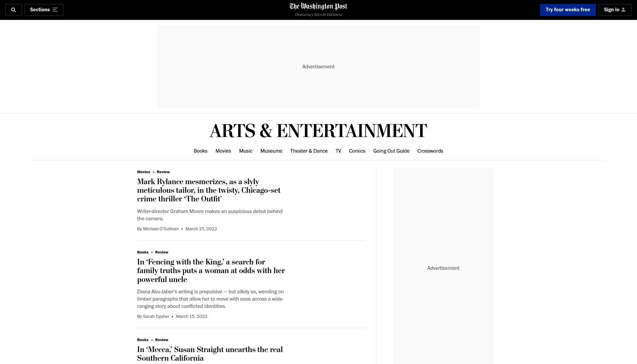
Task: Open the Movies section tab
Action: [223, 151]
